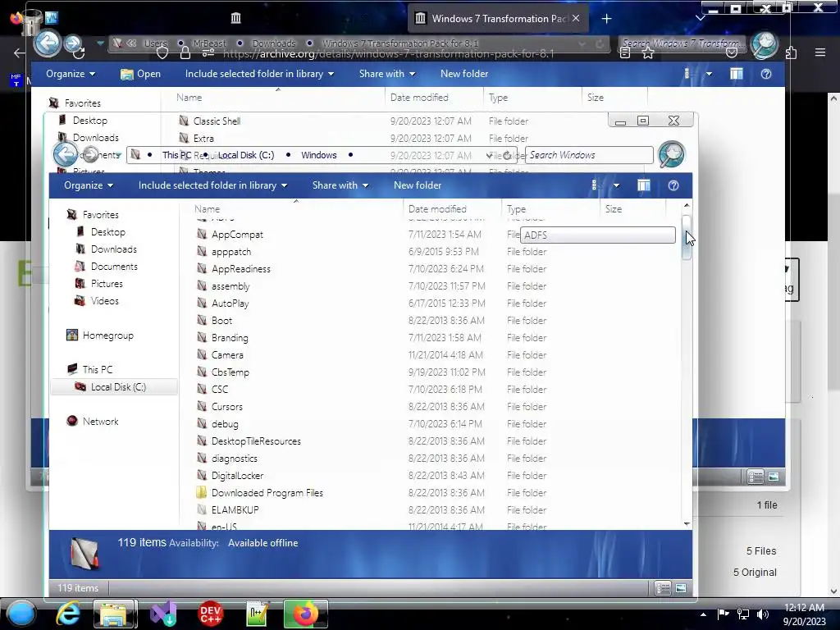Open Firefox hamburger application menu
Viewport: 840px width, 630px height.
point(820,52)
